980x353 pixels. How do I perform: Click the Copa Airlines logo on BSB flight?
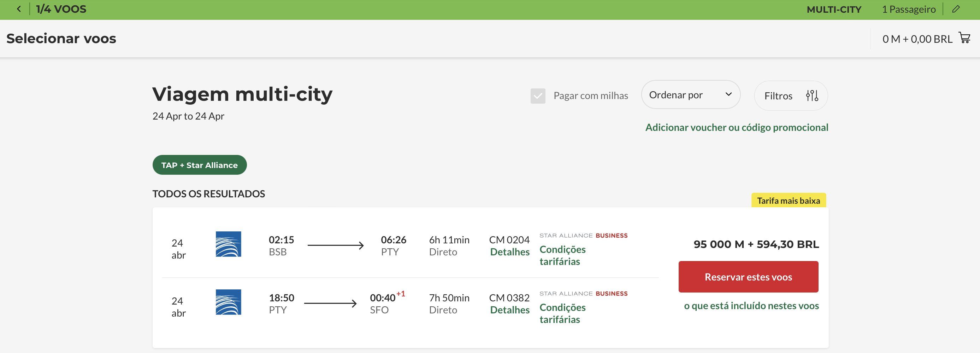click(x=228, y=244)
